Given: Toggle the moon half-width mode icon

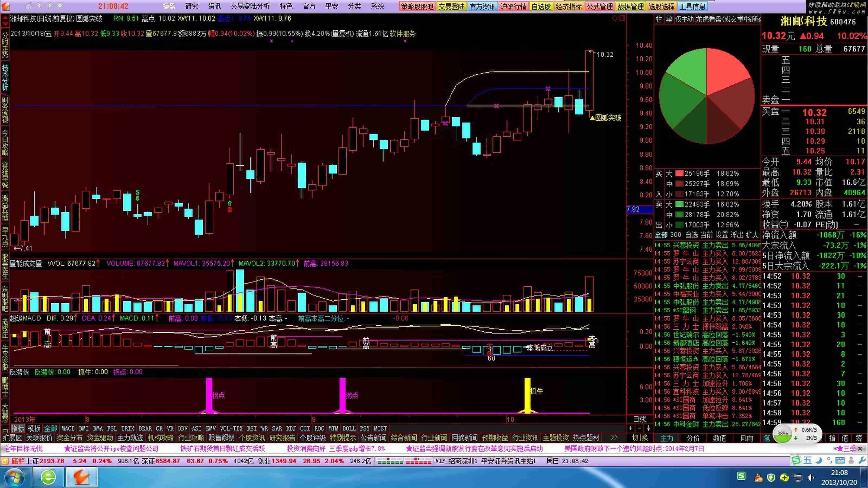Looking at the screenshot, I should pyautogui.click(x=819, y=460).
